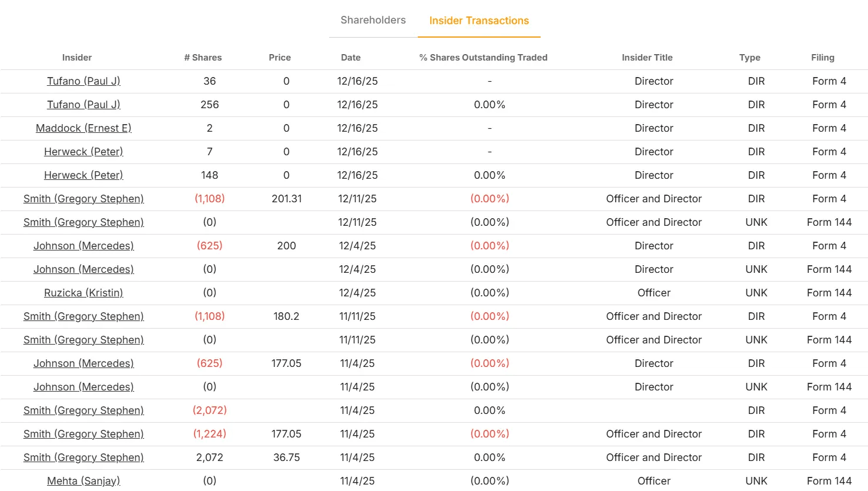Click Tufano (Paul J) in the 36-share row
Viewport: 868px width, 491px height.
click(83, 81)
